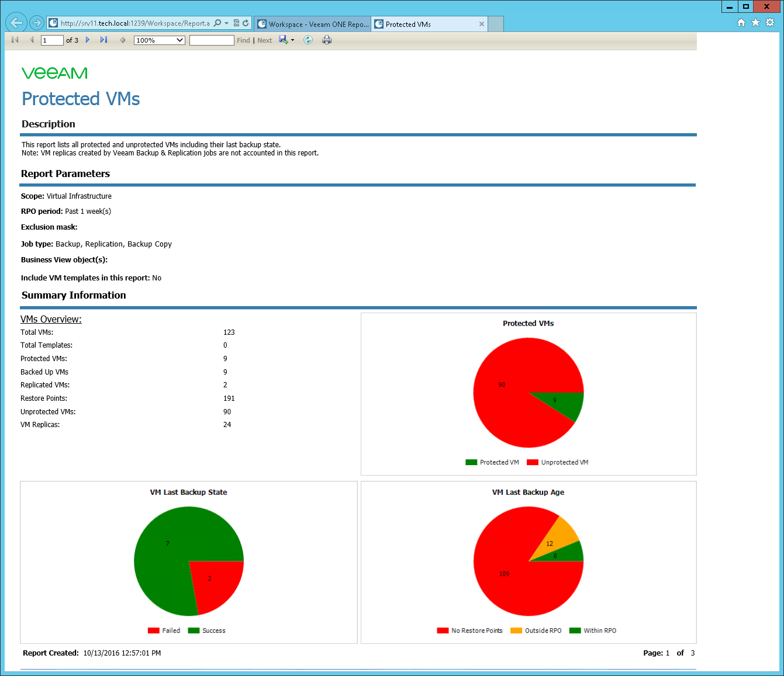
Task: Refresh the report with the green refresh icon
Action: [x=308, y=40]
